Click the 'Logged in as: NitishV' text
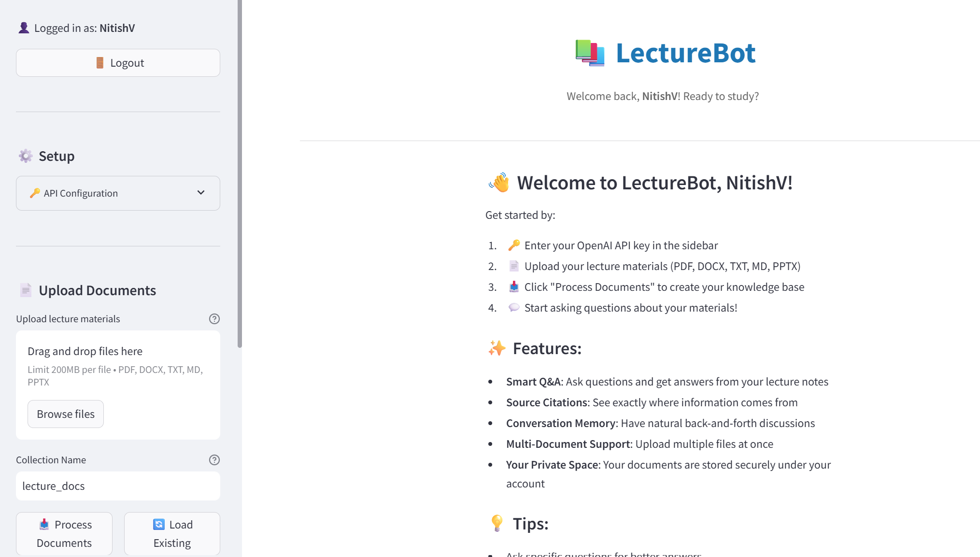980x557 pixels. click(85, 28)
